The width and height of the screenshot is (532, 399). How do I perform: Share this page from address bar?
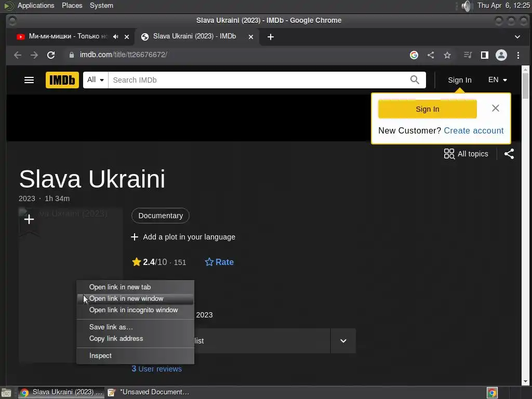click(431, 55)
